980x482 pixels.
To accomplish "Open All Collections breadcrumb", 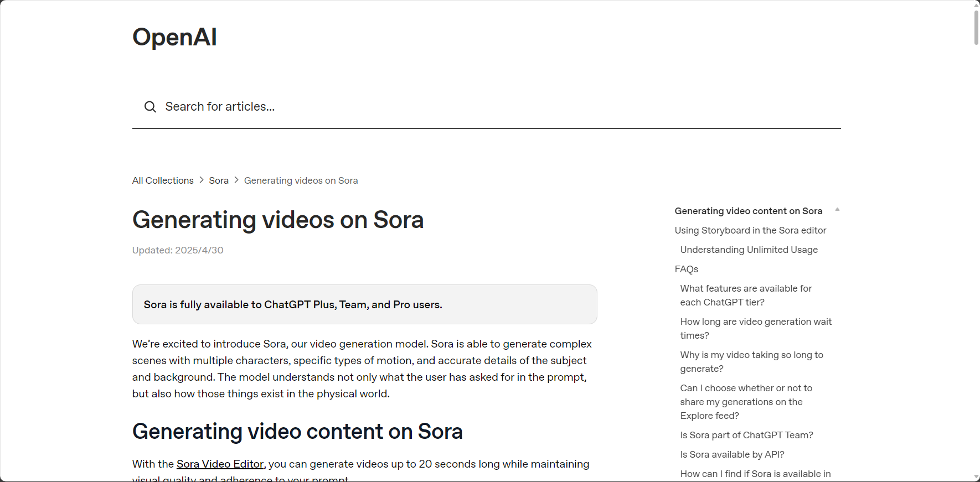I will [x=163, y=180].
